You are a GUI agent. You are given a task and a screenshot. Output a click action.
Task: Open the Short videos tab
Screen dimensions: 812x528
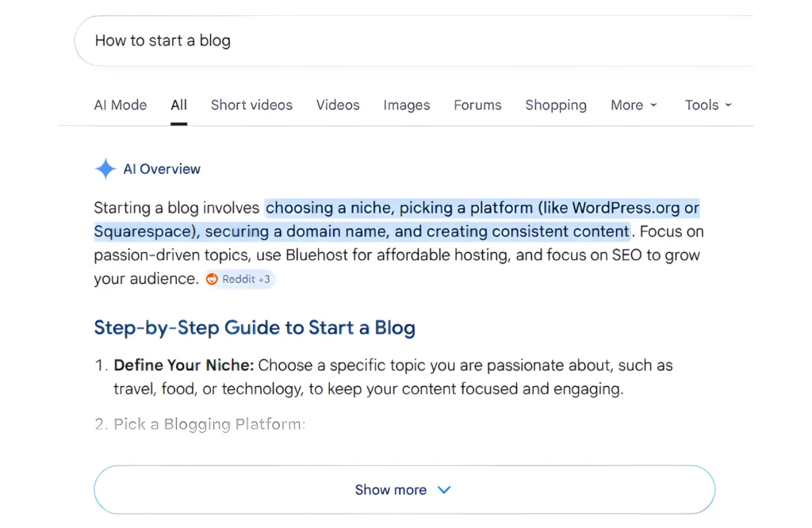pos(251,105)
